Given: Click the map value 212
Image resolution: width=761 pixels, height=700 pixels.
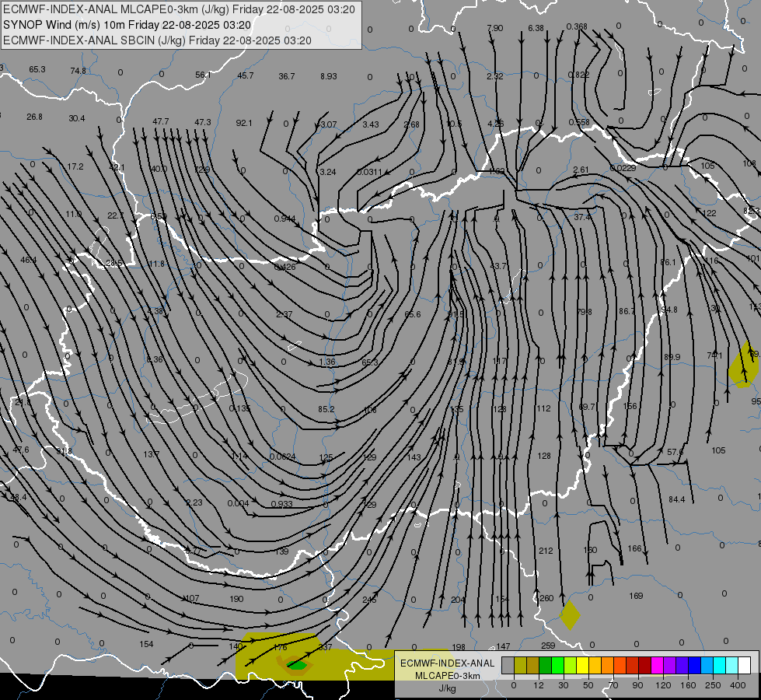Looking at the screenshot, I should tap(546, 551).
